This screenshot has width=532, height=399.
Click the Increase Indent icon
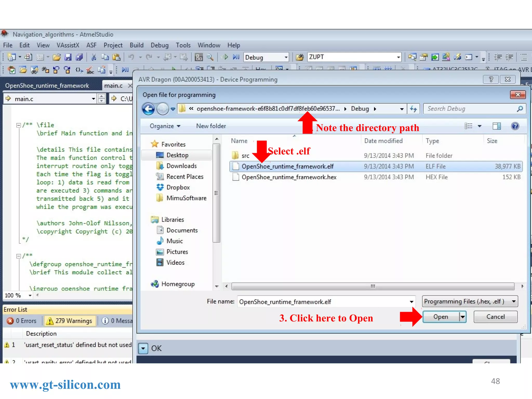pyautogui.click(x=509, y=57)
